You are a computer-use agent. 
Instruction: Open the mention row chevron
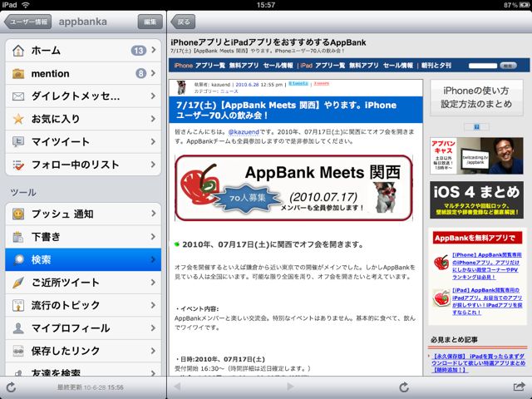[x=154, y=73]
